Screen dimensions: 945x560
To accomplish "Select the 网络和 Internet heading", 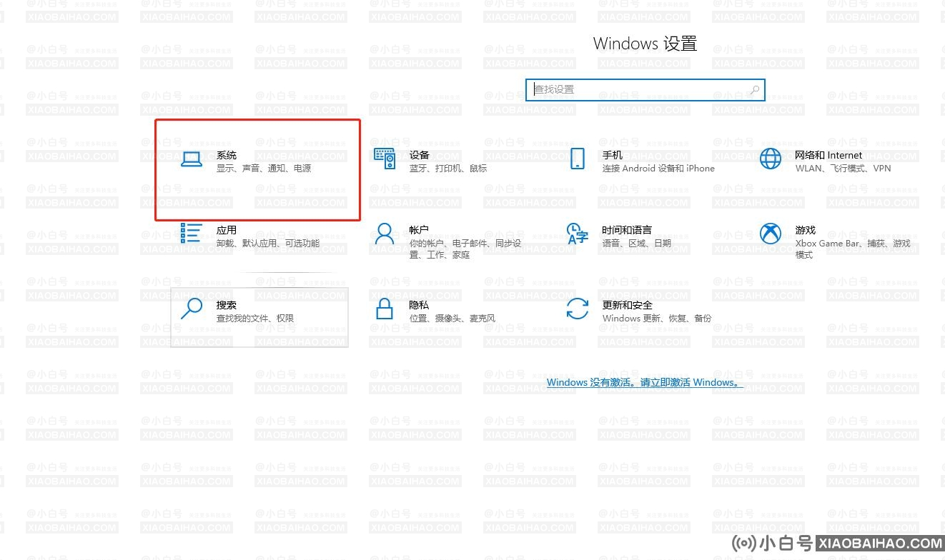I will pyautogui.click(x=828, y=155).
